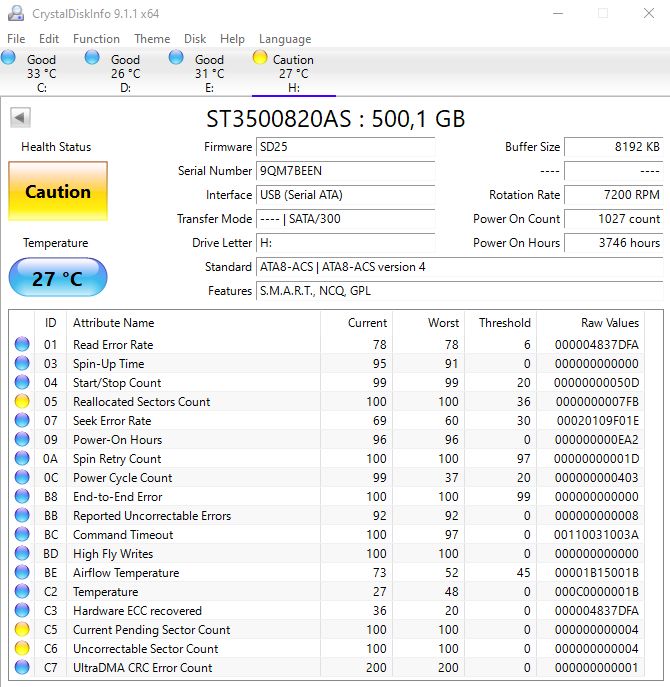670x687 pixels.
Task: Select raw value 0000000007FB
Action: 597,402
